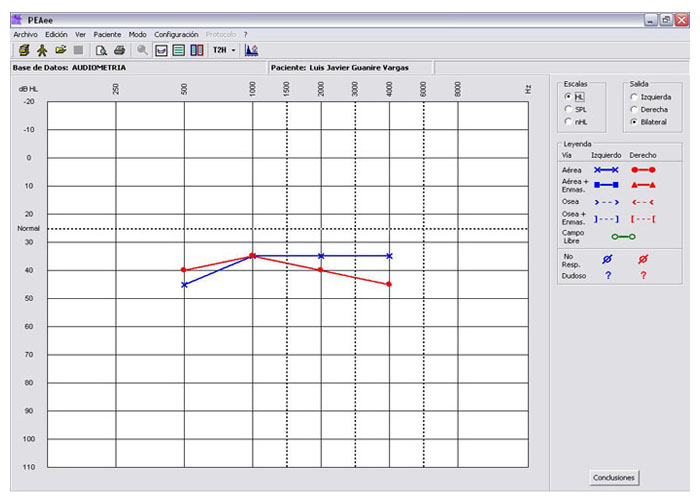Screen dimensions: 700x500
Task: Click the chart analysis icon in toolbar
Action: coord(252,49)
